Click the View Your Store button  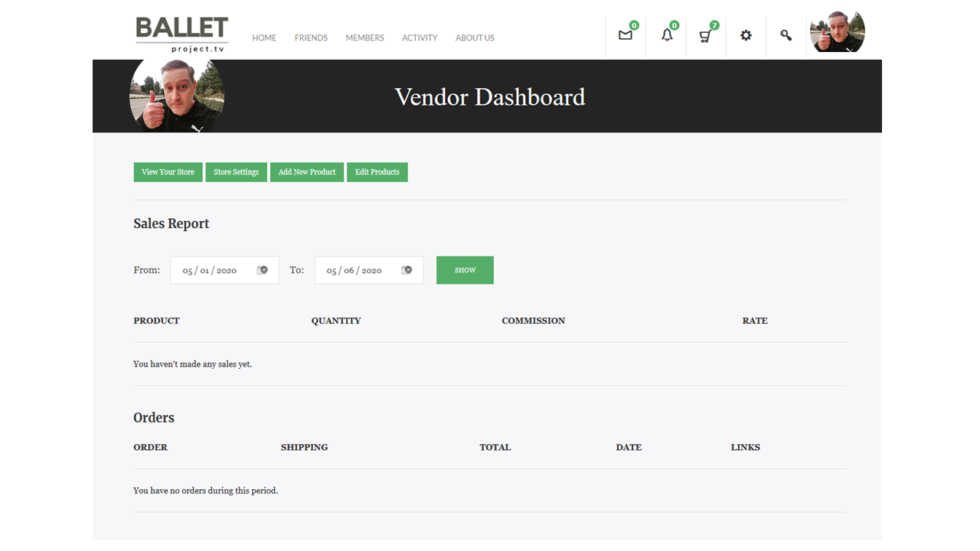(168, 172)
